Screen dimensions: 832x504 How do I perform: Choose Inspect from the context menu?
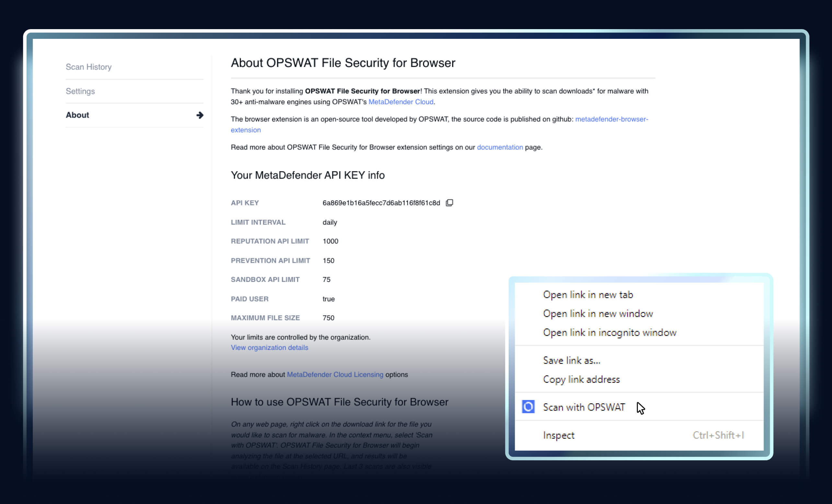coord(559,435)
